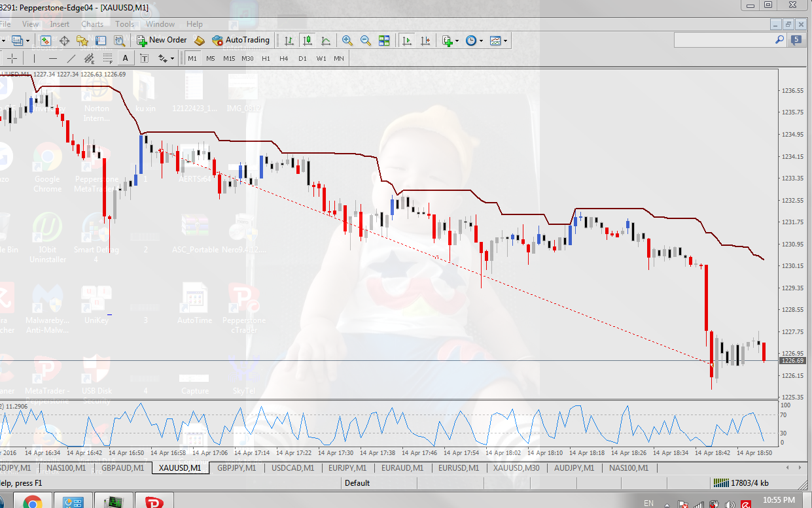The height and width of the screenshot is (508, 812).
Task: Switch to the USDCAD,M1 chart tab
Action: 293,468
